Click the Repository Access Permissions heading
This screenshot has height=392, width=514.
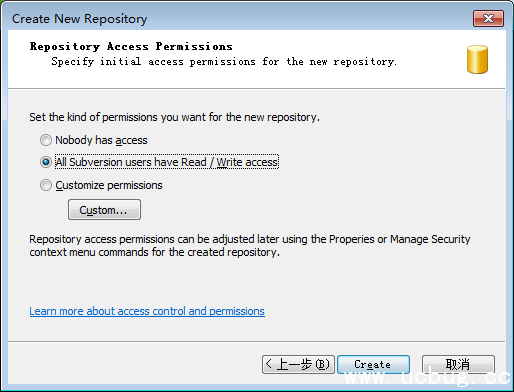[x=131, y=46]
